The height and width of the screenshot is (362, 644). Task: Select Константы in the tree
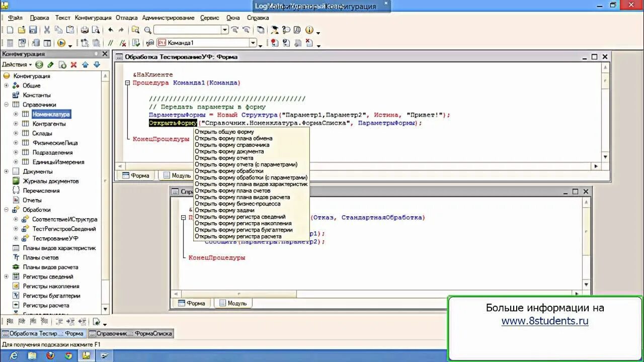[37, 95]
